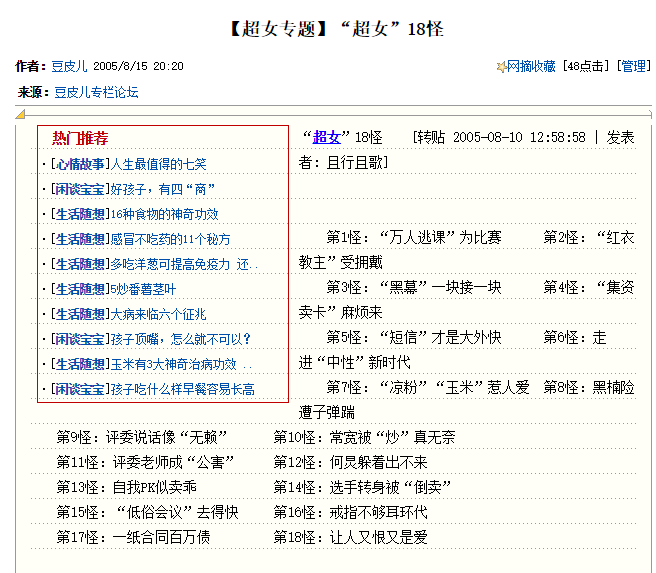Click the 热门推荐 section heading
This screenshot has width=656, height=573.
point(81,138)
